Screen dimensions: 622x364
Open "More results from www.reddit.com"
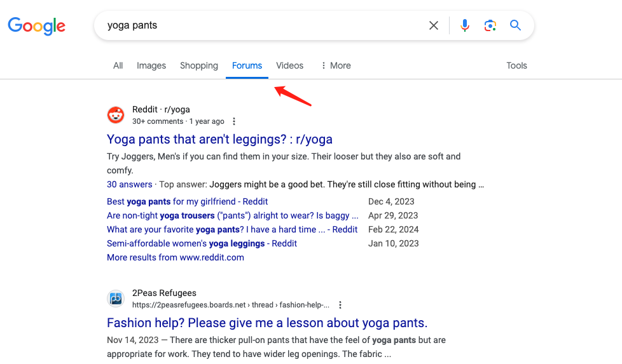176,257
